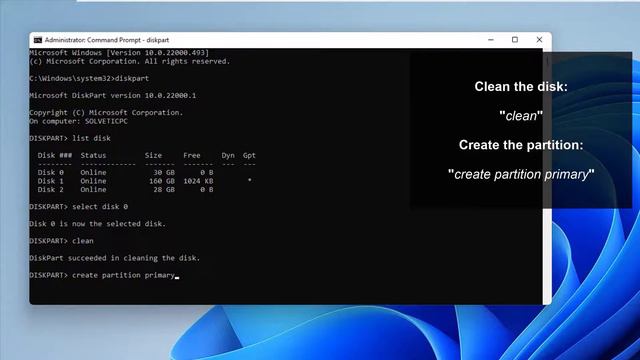The height and width of the screenshot is (360, 640).
Task: Click the window title 'Administrator: Command Prompt - diskpart'
Action: (x=107, y=40)
